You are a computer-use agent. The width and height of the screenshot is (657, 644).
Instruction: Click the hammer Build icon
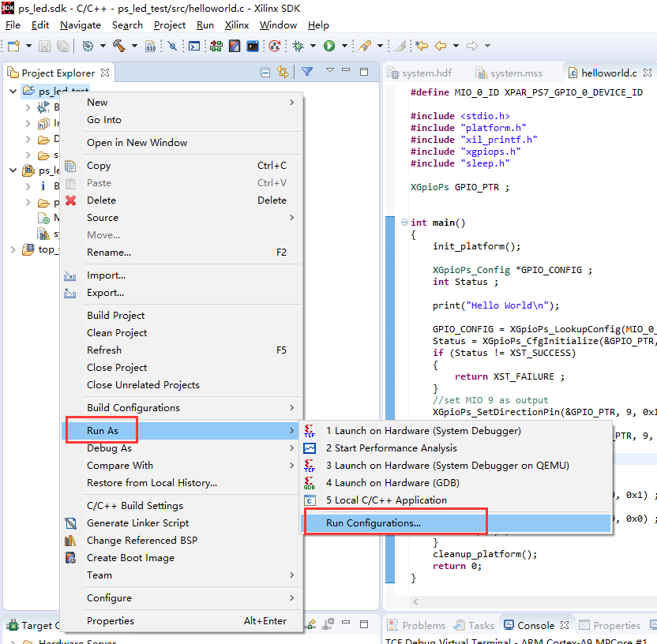119,46
